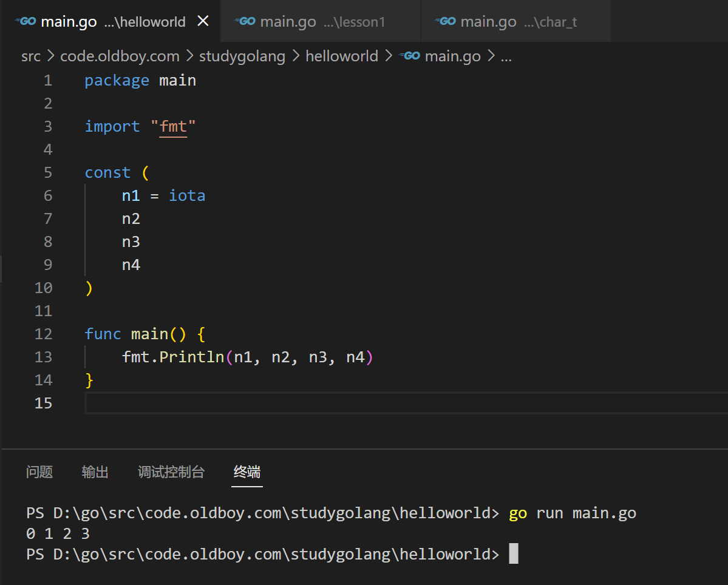Click line number 5 in gutter
Screen dimensions: 728x585
(48, 172)
